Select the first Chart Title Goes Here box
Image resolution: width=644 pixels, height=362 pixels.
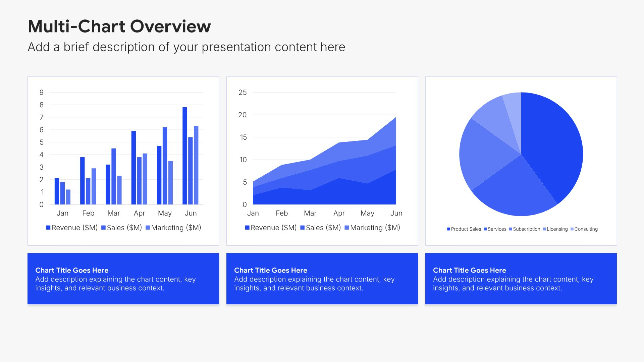click(x=123, y=279)
